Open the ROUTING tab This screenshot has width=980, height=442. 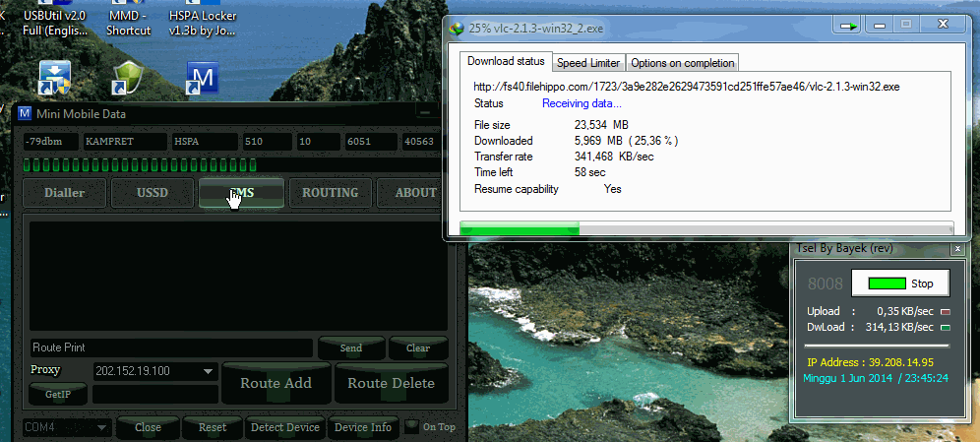click(330, 193)
